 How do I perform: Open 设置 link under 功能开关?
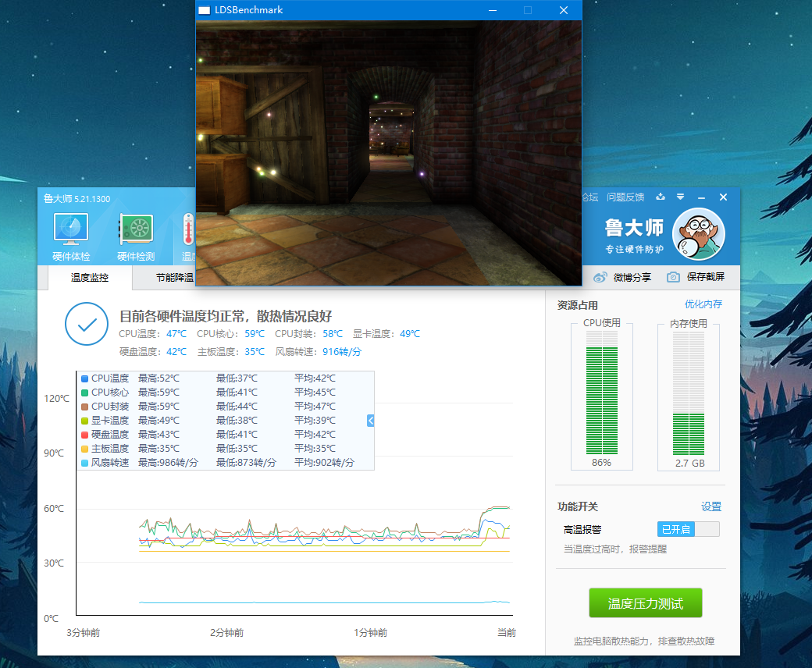click(x=710, y=506)
